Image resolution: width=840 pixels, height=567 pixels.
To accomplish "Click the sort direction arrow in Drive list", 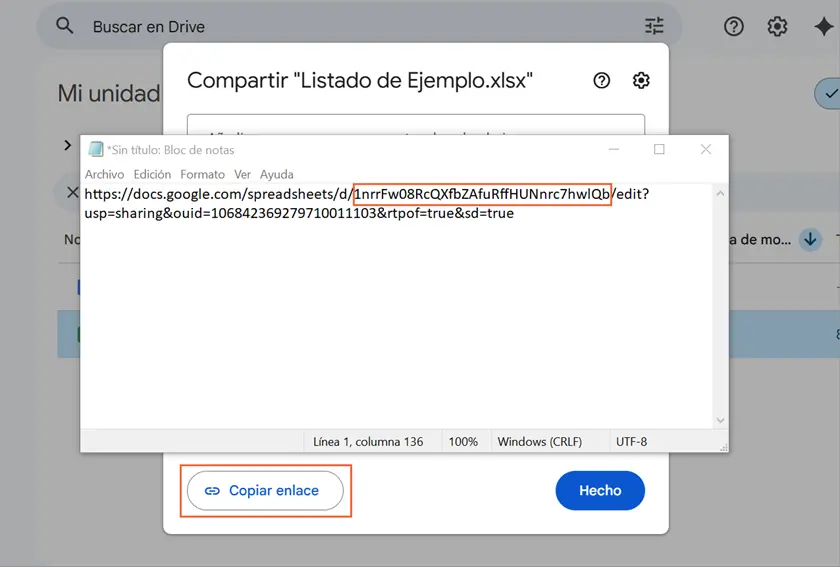I will coord(810,240).
